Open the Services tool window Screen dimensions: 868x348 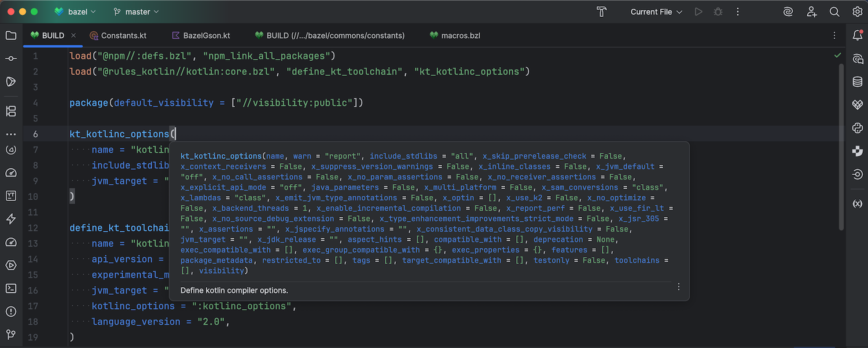11,265
